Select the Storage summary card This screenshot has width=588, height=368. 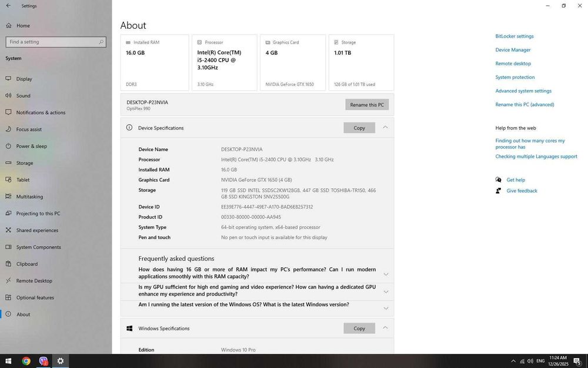tap(361, 63)
